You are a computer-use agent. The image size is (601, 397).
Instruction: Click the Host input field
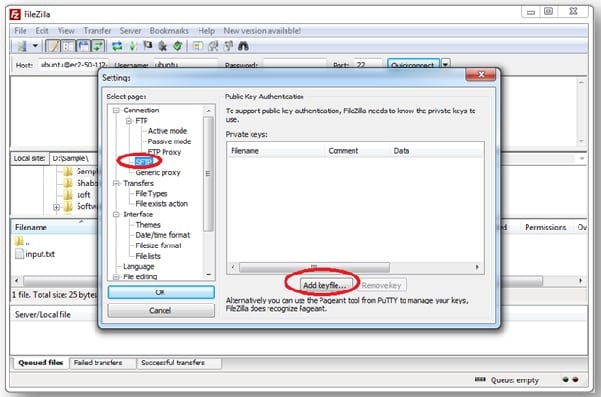tap(73, 65)
